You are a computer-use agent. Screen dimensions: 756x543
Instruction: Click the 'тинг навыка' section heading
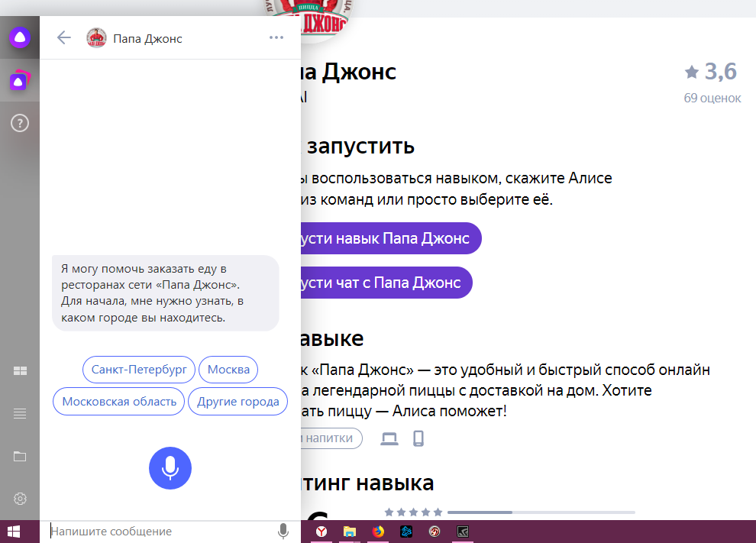(368, 483)
